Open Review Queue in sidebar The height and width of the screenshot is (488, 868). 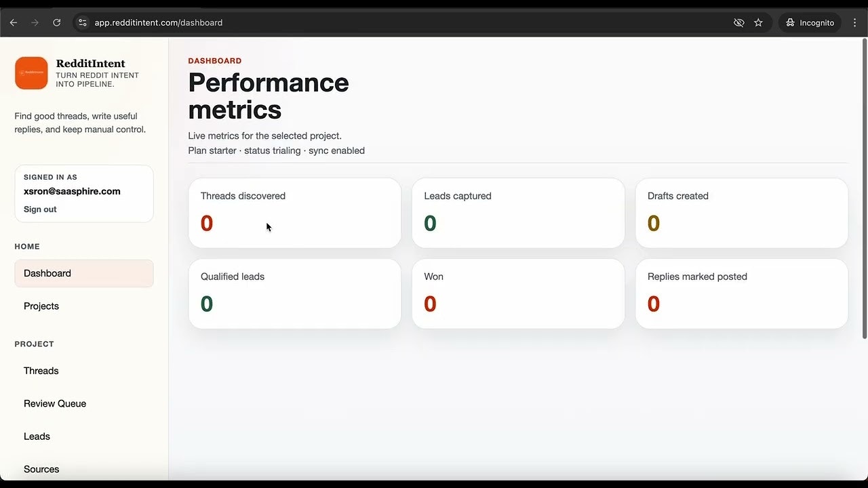point(84,403)
